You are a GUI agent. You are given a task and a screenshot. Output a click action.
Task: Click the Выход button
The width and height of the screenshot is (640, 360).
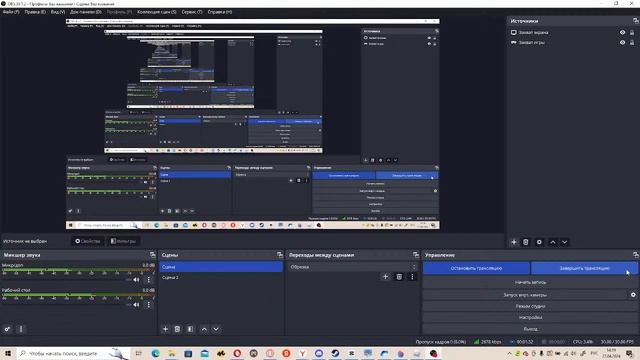[531, 329]
